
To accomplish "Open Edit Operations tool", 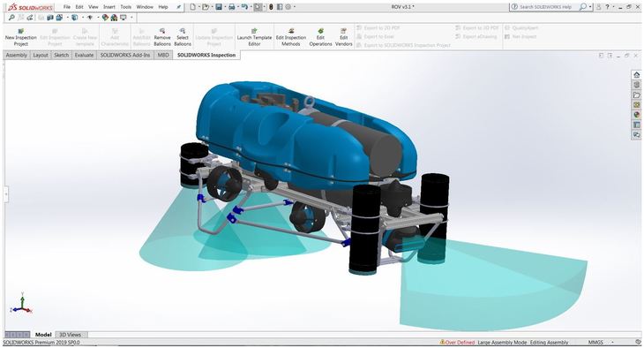I will point(320,37).
